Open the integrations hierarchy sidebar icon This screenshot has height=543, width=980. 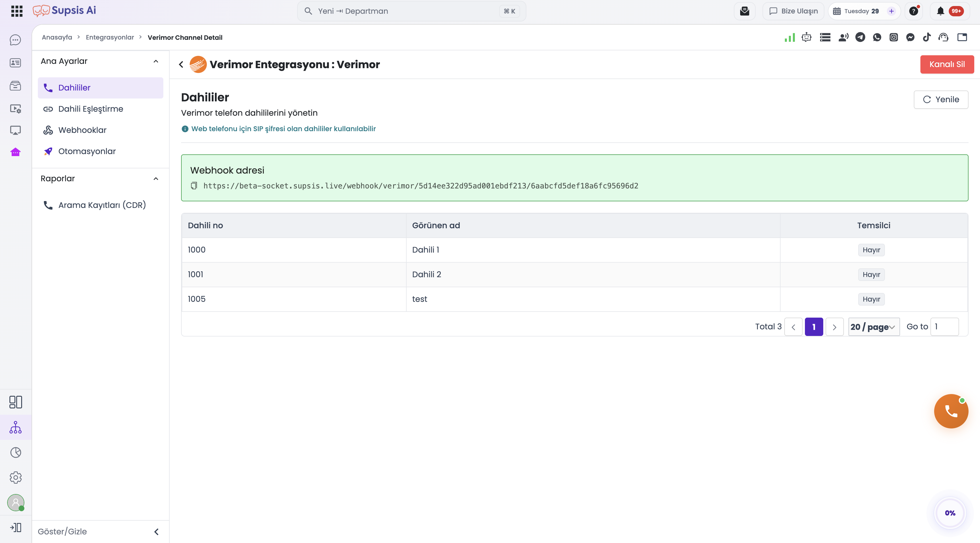(x=15, y=427)
